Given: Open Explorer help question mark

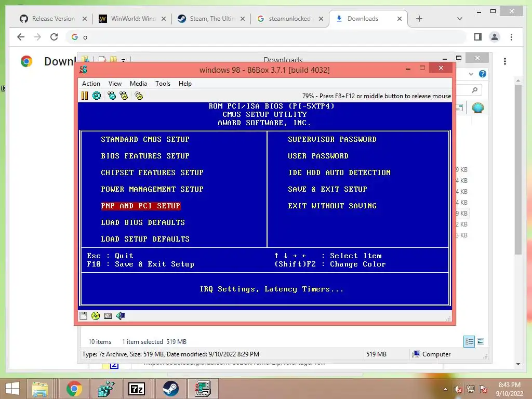Looking at the screenshot, I should 483,74.
